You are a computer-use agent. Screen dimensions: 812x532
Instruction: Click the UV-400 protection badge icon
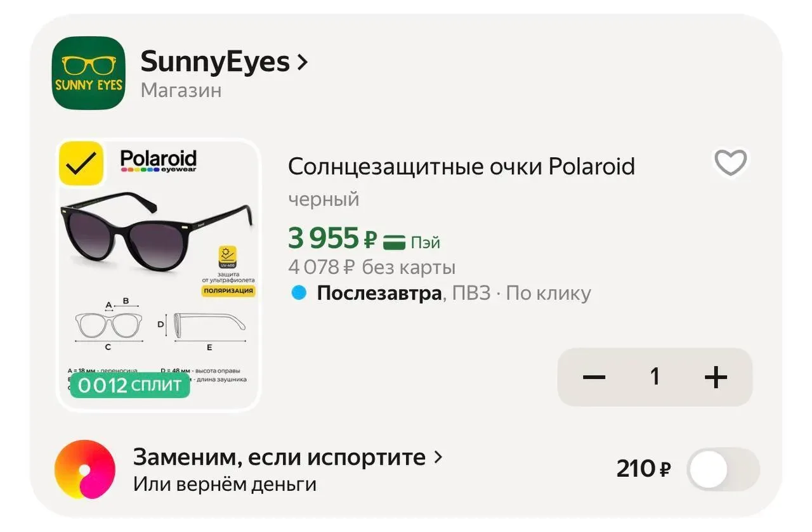228,256
